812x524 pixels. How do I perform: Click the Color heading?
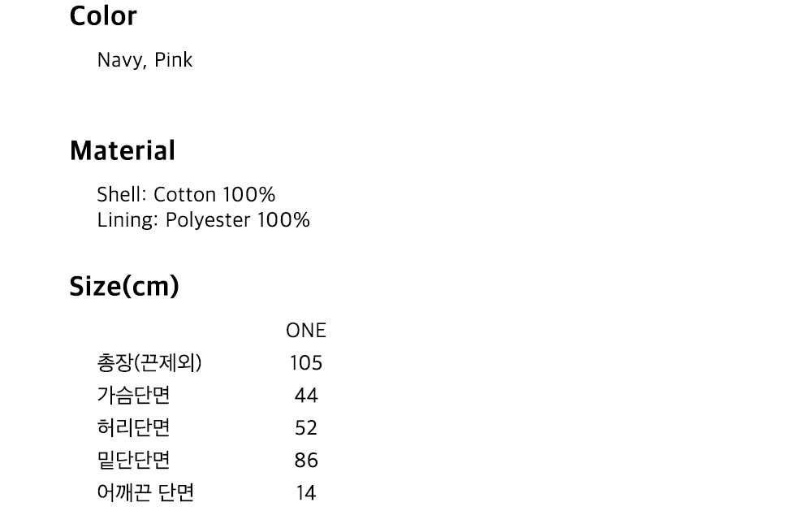(x=103, y=16)
